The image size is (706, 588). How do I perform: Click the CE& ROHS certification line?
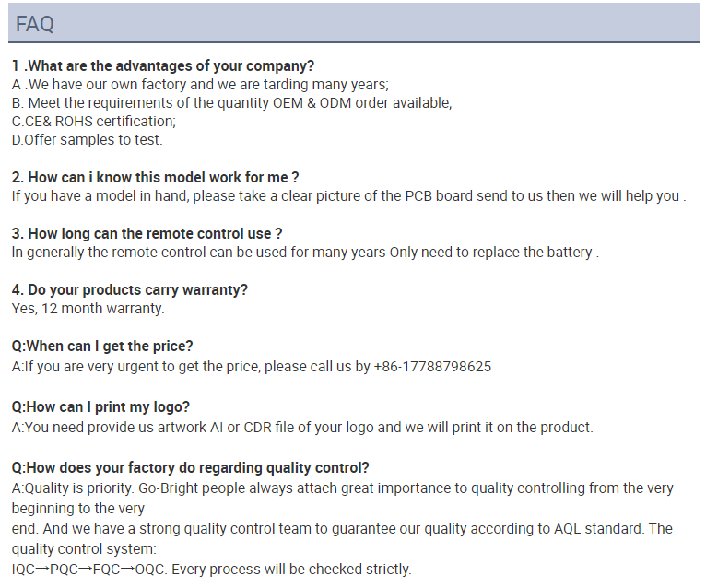coord(94,122)
